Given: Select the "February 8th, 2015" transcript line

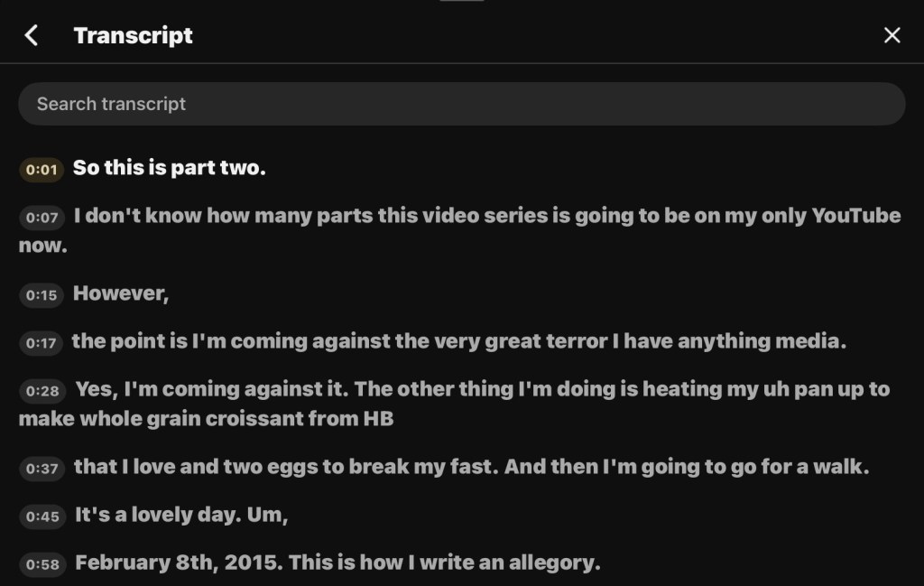Looking at the screenshot, I should coord(337,563).
